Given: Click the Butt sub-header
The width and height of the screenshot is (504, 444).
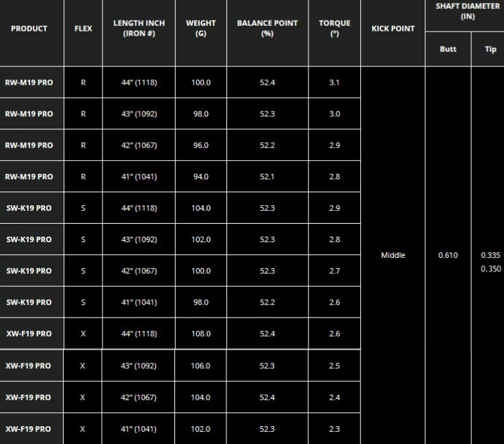Looking at the screenshot, I should [x=448, y=49].
